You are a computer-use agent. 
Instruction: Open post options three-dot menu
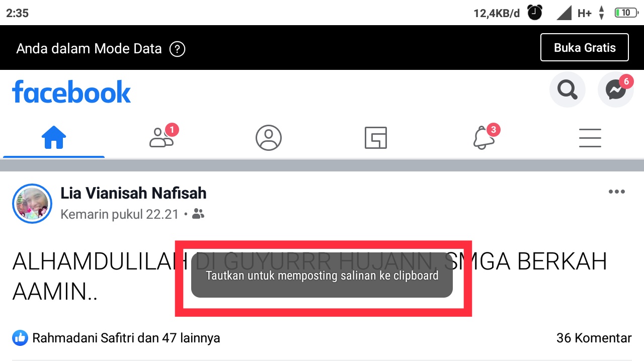pos(617,192)
